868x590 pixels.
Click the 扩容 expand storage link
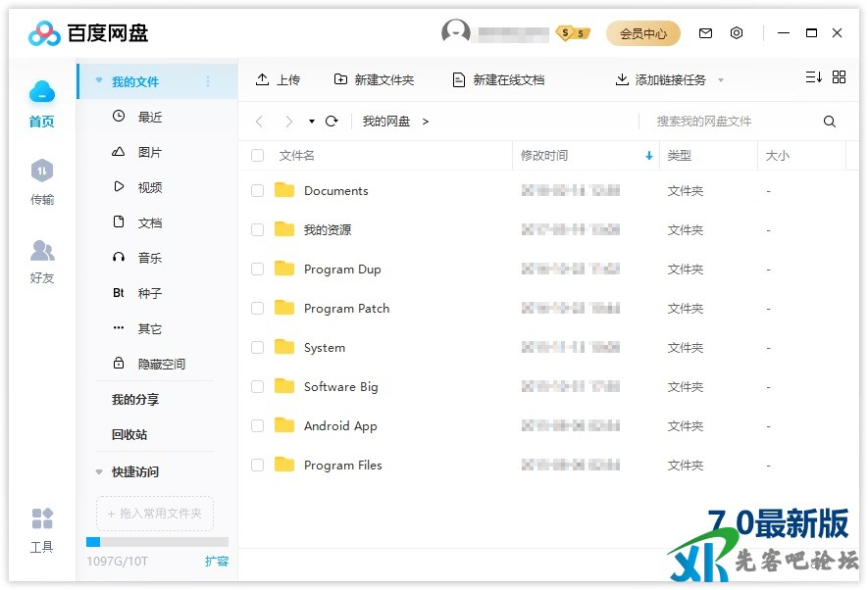click(216, 562)
